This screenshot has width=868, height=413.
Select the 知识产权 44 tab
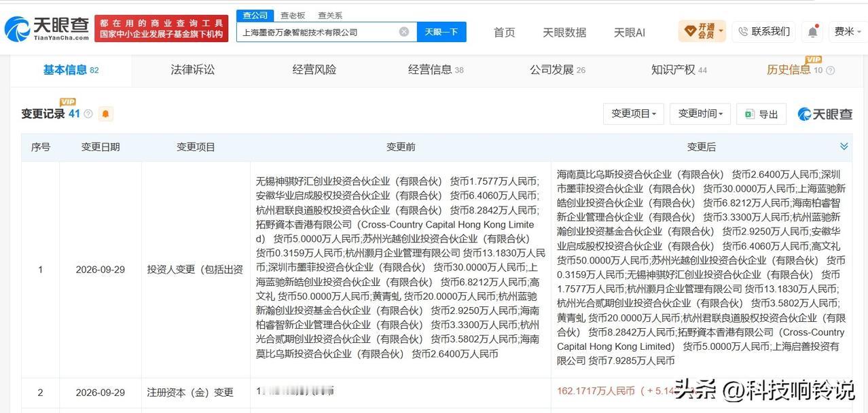[679, 69]
